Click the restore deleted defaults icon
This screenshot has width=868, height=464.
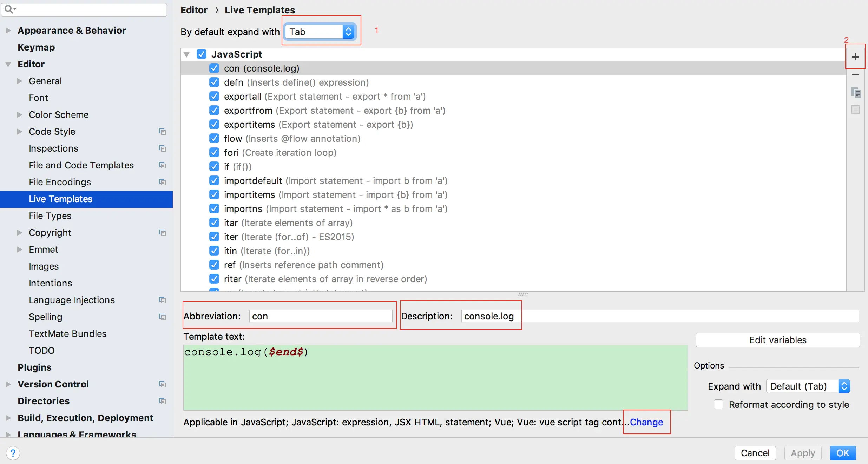point(855,110)
